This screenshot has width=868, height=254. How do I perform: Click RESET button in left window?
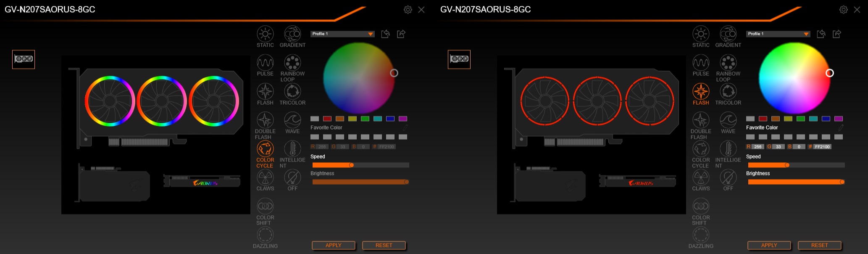pyautogui.click(x=384, y=245)
